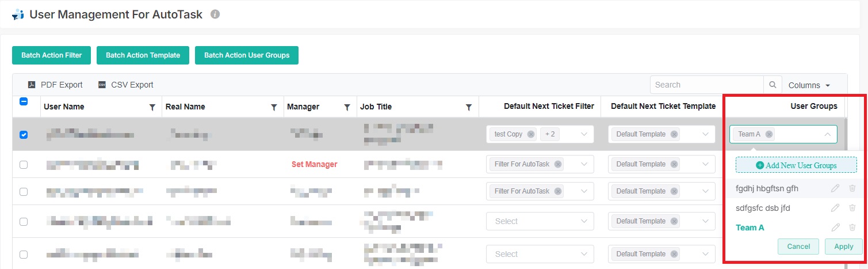This screenshot has width=868, height=269.
Task: Open the Job Title column filter icon
Action: tap(469, 107)
